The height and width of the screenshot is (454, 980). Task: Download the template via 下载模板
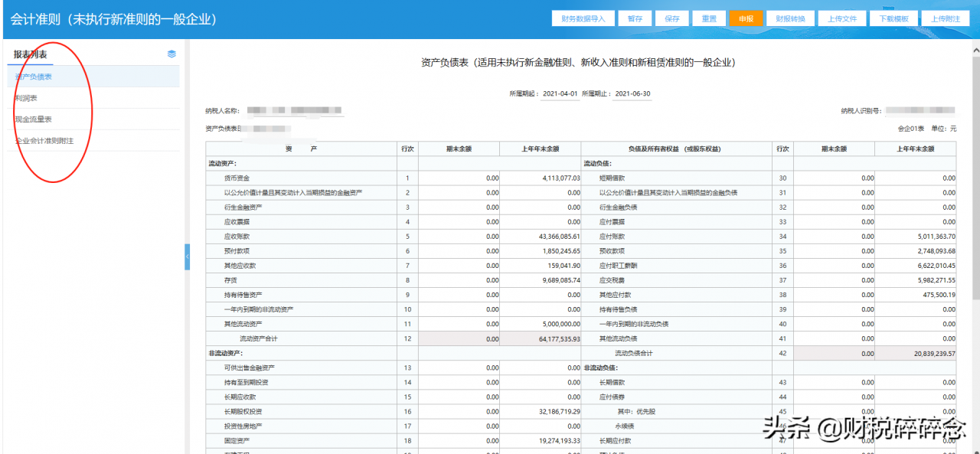pyautogui.click(x=893, y=18)
